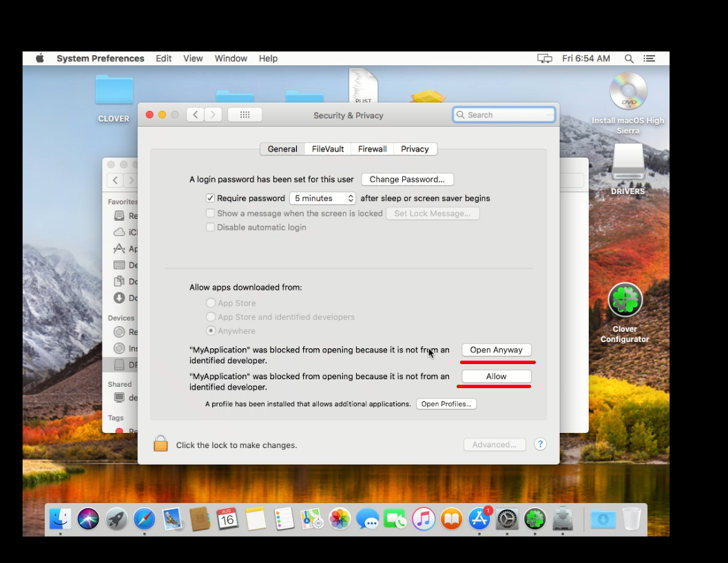Click the Advanced button

pos(495,445)
